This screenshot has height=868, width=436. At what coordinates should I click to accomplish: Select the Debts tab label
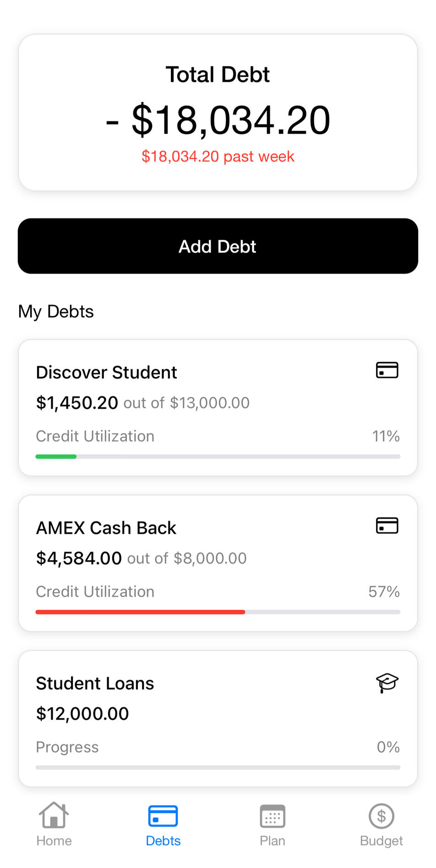coord(163,841)
